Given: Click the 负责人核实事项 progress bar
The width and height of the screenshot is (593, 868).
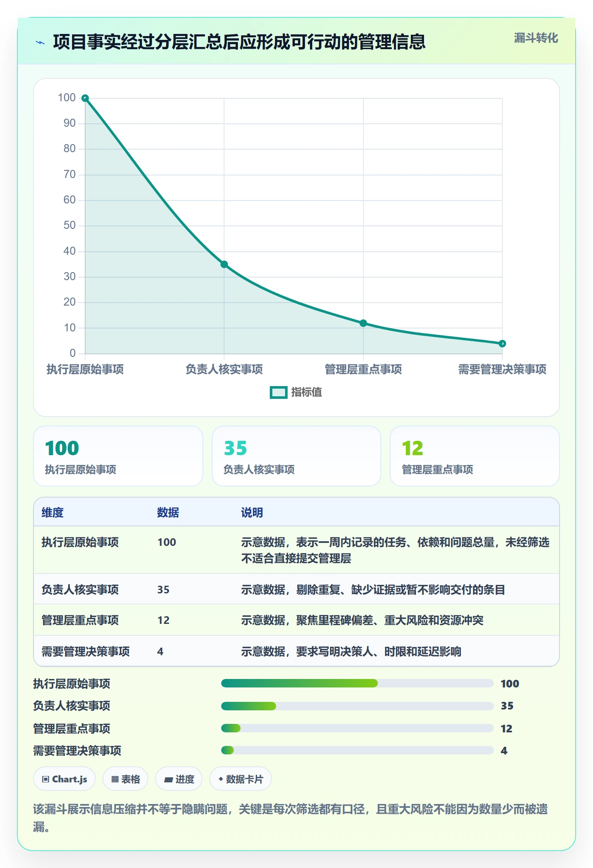Looking at the screenshot, I should [357, 706].
